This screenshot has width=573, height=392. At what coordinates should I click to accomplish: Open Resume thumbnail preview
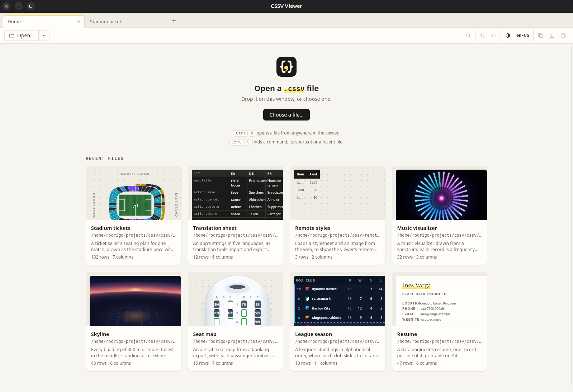point(440,299)
